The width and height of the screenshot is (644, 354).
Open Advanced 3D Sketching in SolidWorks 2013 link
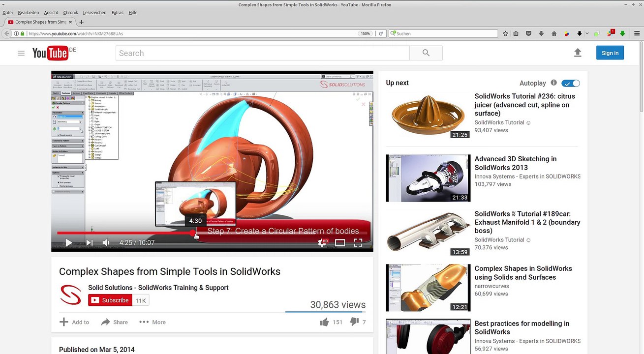point(516,163)
